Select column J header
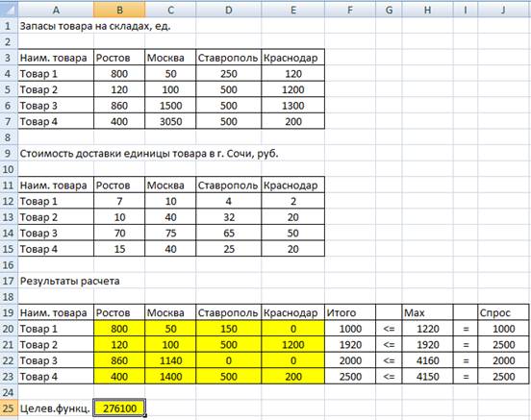 [x=503, y=10]
